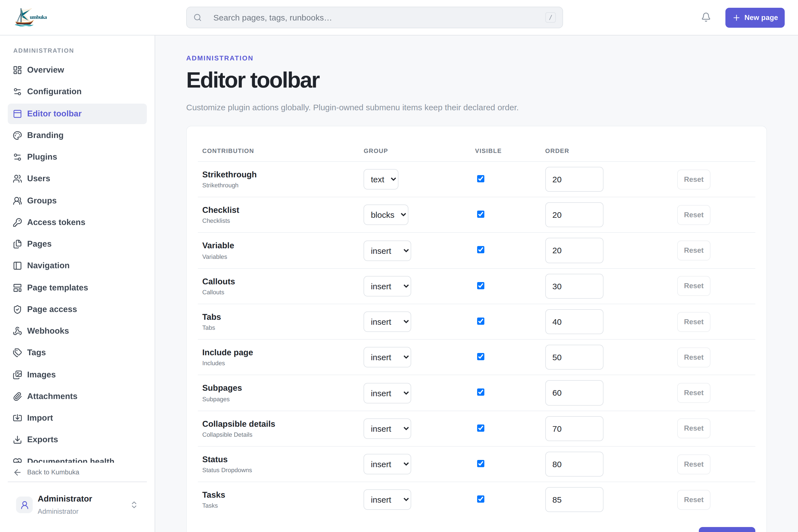Open Configuration in the sidebar
The height and width of the screenshot is (532, 798).
[x=77, y=92]
